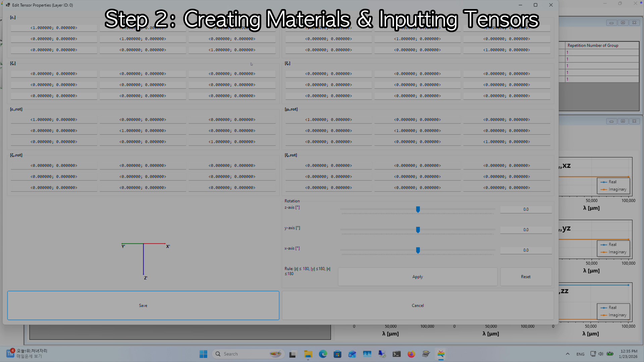
Task: Click the z-axis rotation slider handle
Action: pyautogui.click(x=418, y=209)
